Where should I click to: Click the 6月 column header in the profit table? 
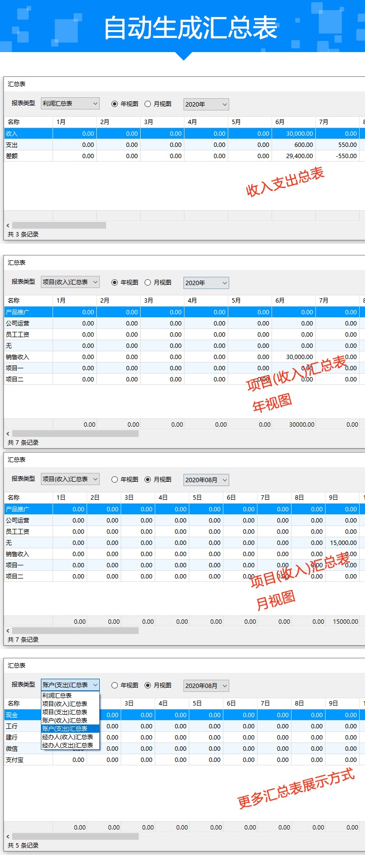[x=293, y=122]
